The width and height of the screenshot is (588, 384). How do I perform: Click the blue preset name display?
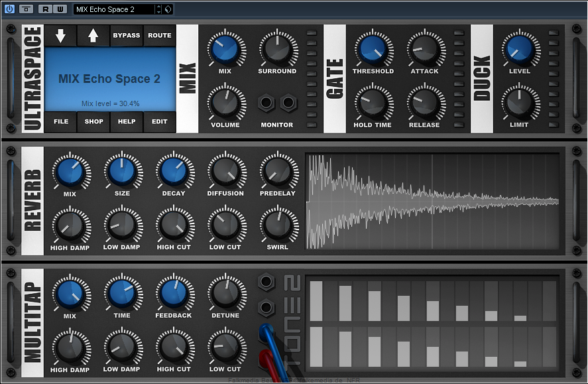pos(109,79)
